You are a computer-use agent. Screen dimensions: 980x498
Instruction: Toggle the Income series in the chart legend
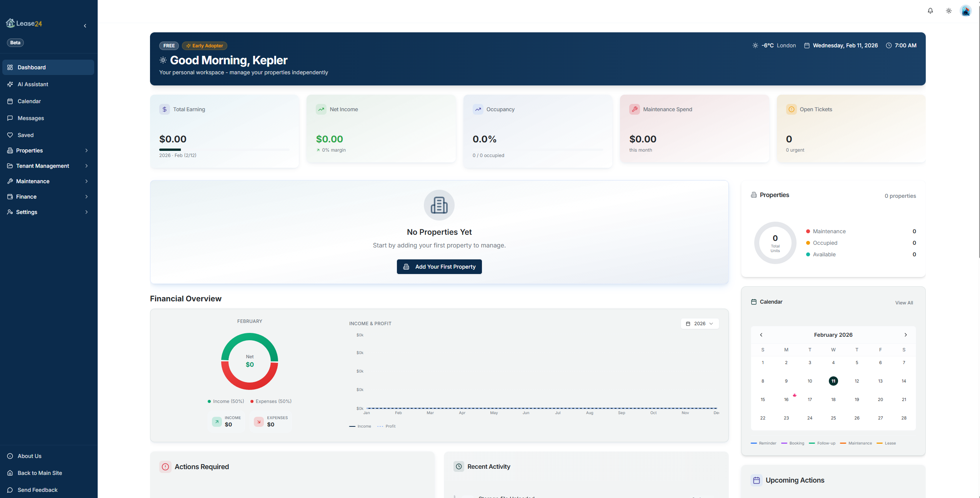[x=360, y=426]
